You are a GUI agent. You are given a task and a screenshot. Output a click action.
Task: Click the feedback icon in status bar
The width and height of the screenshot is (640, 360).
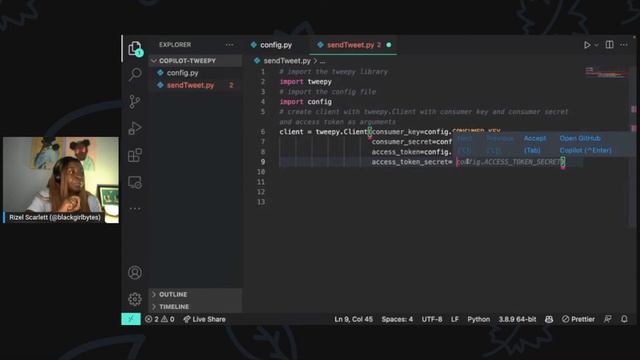(608, 319)
